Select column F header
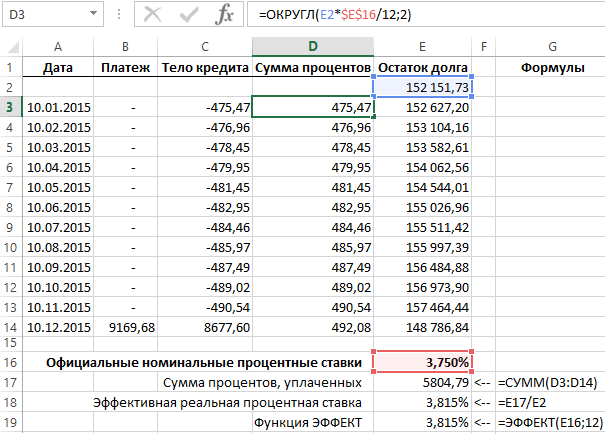The height and width of the screenshot is (434, 605). coord(483,47)
